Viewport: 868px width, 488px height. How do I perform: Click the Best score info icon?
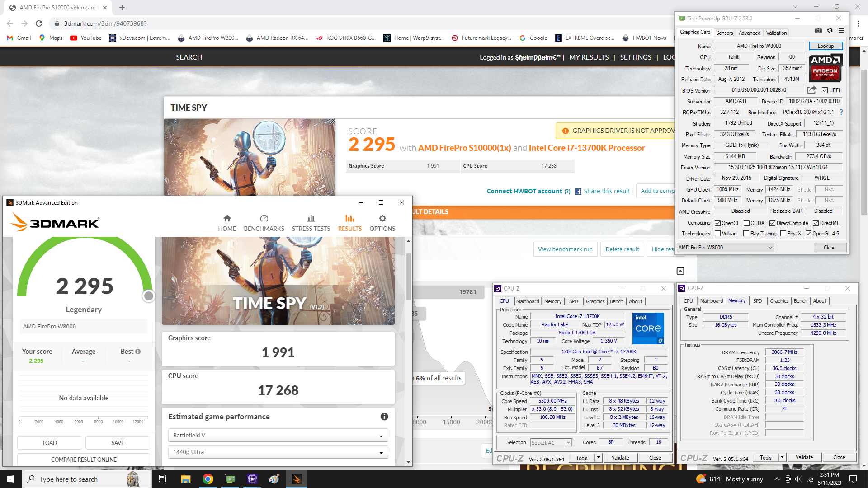pos(138,352)
